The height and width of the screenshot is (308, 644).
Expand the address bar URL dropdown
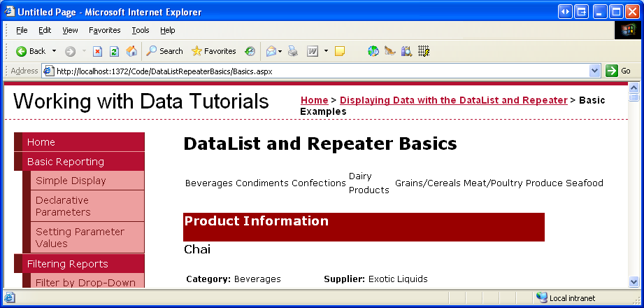(x=595, y=71)
